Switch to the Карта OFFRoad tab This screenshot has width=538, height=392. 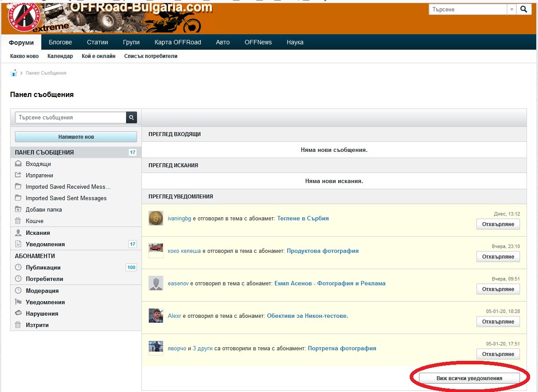point(177,42)
